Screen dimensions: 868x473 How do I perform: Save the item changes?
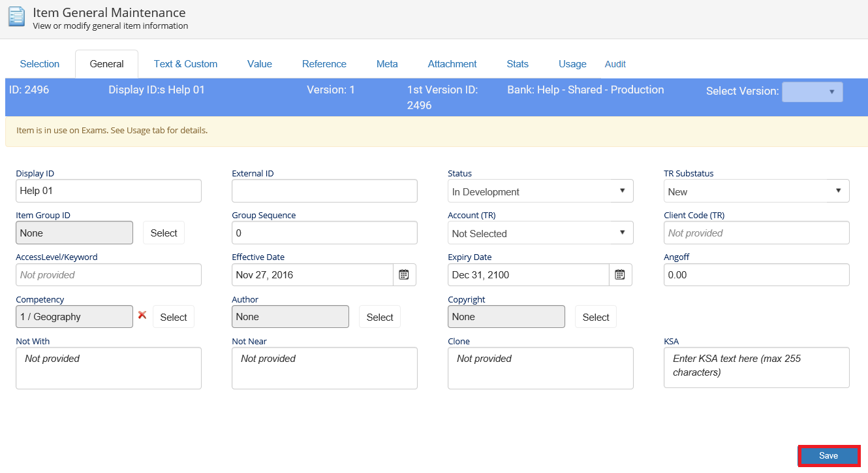828,455
